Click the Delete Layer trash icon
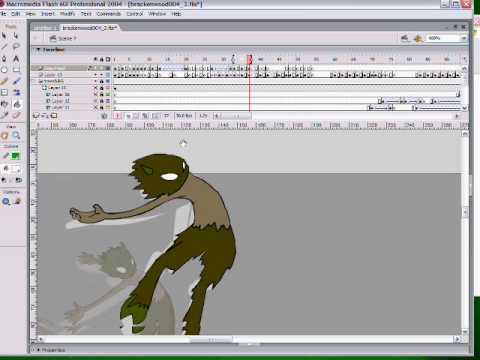This screenshot has width=480, height=360. pyautogui.click(x=104, y=116)
